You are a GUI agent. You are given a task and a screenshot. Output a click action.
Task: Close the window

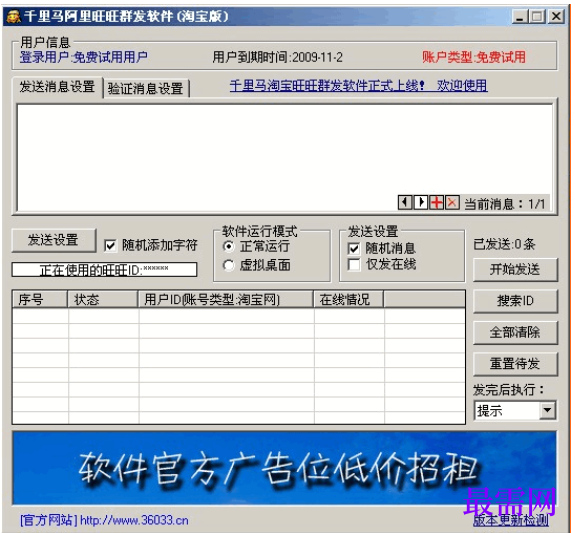[556, 17]
